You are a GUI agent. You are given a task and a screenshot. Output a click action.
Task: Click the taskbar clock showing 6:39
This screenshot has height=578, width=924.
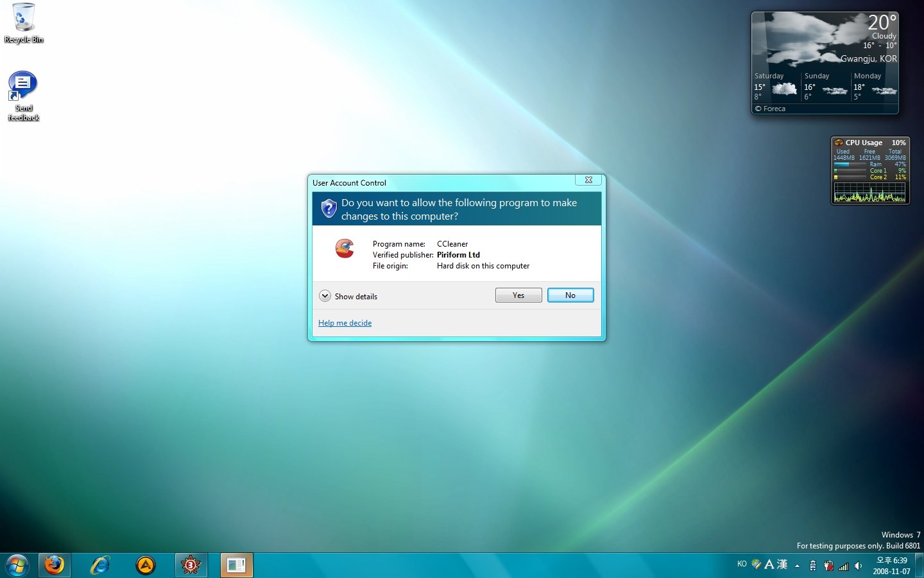point(891,565)
